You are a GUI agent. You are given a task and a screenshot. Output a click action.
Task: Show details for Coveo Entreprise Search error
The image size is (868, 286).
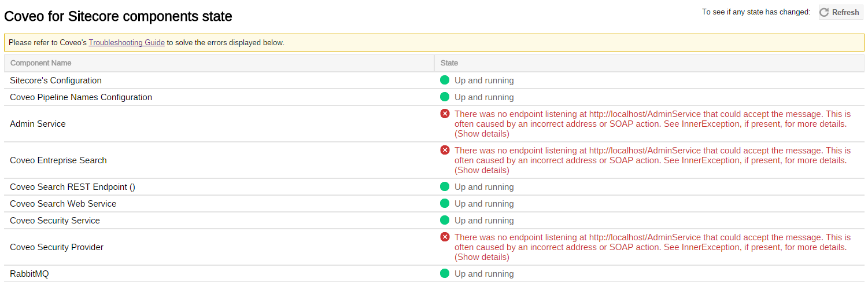coord(482,170)
